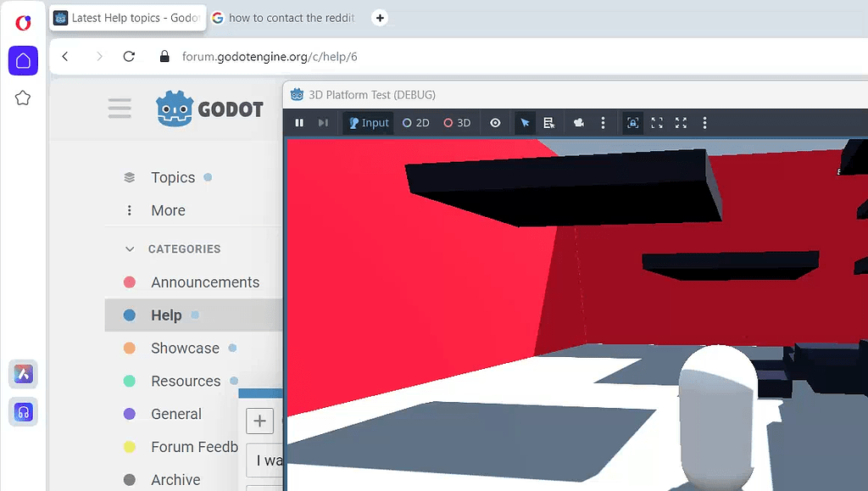Click the Opera logo menu
This screenshot has height=491, width=868.
[23, 23]
